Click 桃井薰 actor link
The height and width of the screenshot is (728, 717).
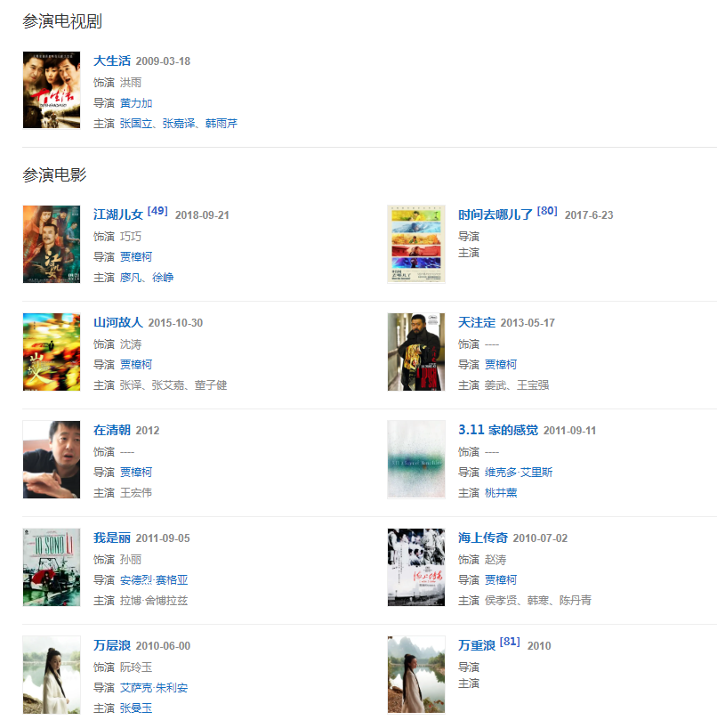[x=501, y=493]
